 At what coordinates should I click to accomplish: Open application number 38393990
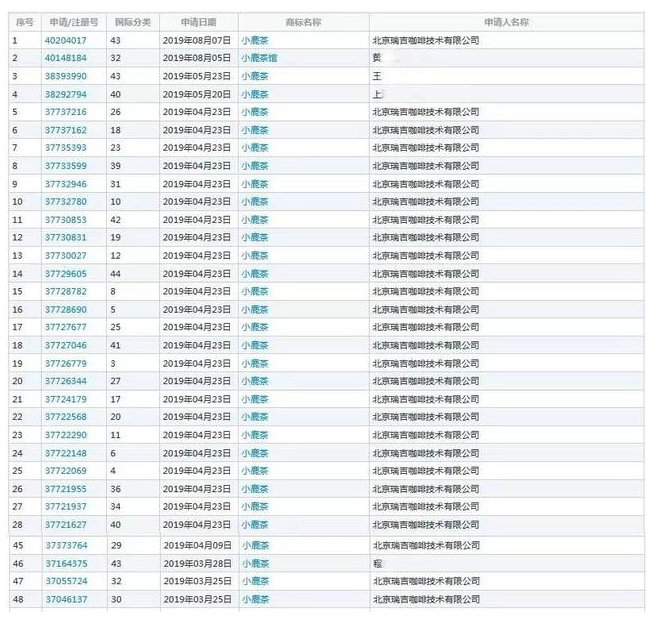pos(65,77)
